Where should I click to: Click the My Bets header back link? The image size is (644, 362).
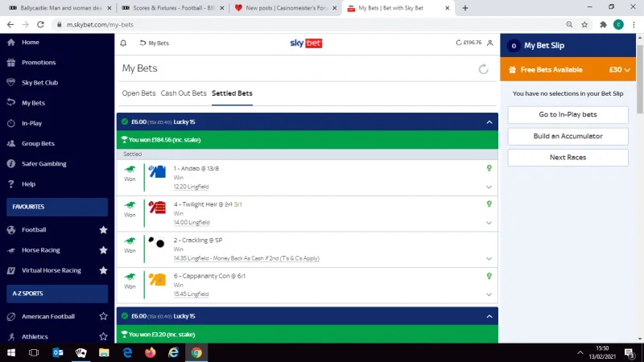(x=155, y=43)
